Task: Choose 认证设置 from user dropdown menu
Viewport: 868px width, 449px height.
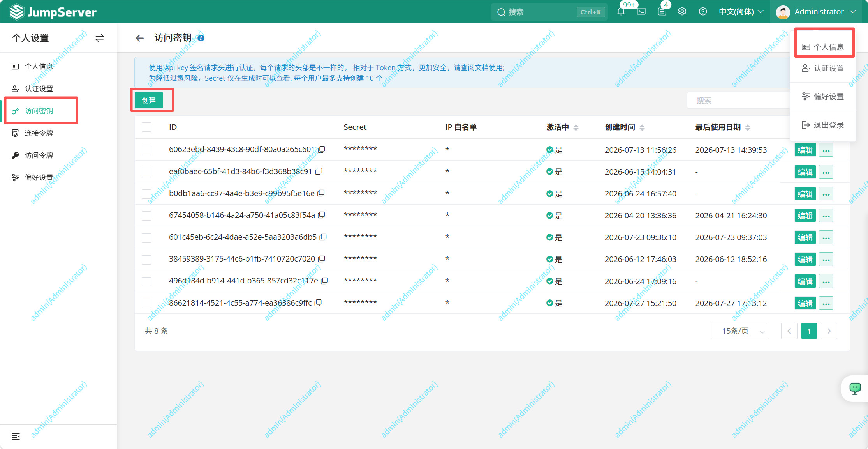Action: [x=823, y=68]
